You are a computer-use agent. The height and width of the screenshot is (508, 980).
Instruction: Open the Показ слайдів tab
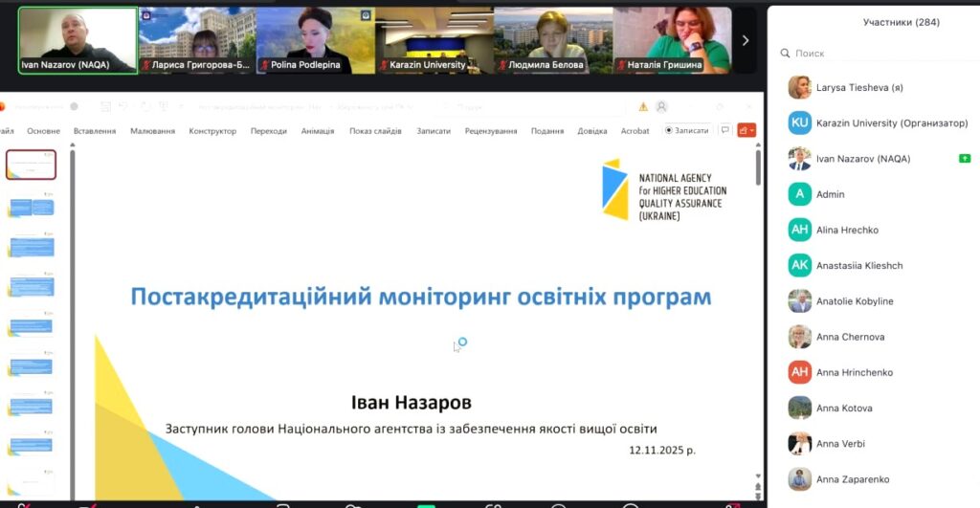(x=375, y=131)
